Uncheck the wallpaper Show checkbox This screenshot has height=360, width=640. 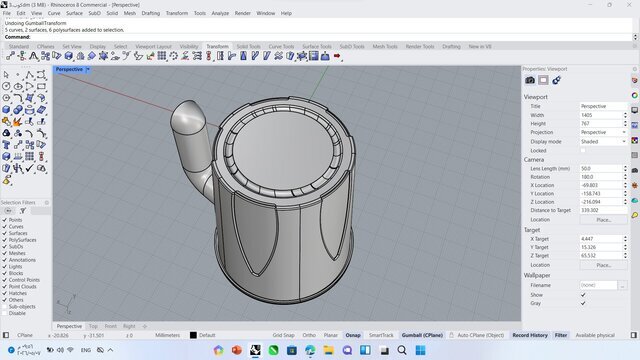(583, 295)
